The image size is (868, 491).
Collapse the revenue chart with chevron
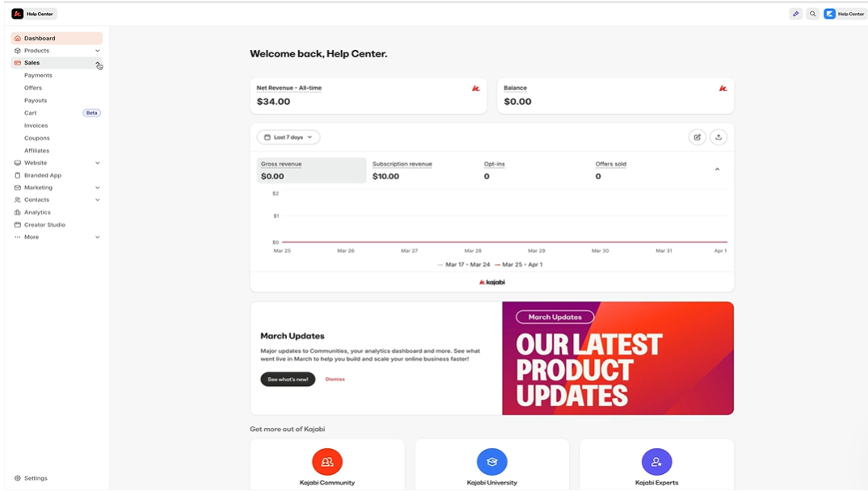717,170
